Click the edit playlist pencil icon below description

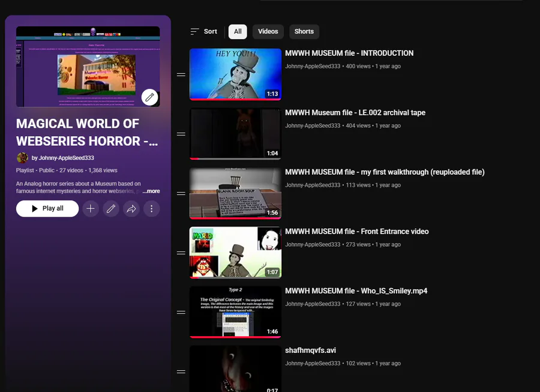click(x=111, y=209)
